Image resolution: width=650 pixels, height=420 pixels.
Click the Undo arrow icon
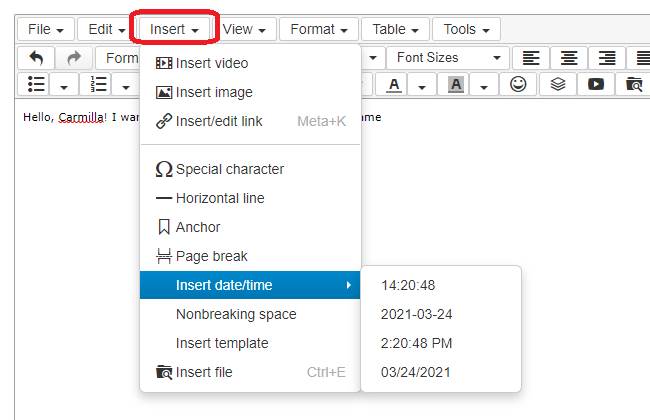point(36,58)
